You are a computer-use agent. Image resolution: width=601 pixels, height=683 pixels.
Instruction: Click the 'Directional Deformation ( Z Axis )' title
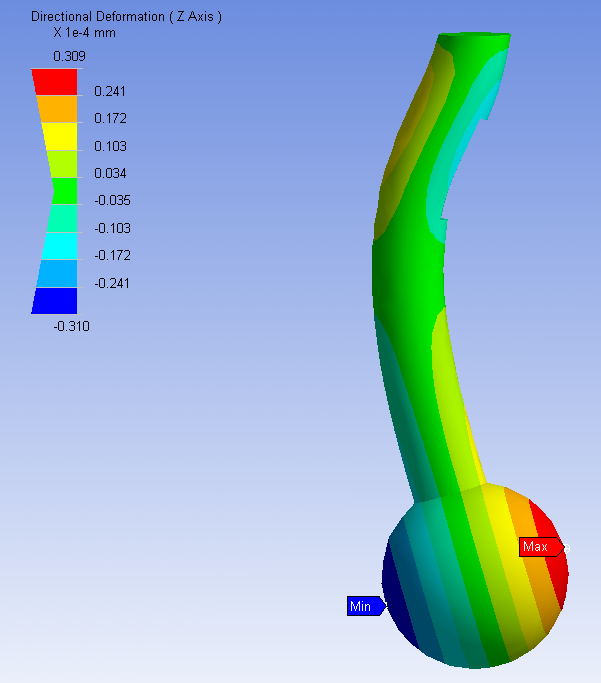click(x=126, y=17)
